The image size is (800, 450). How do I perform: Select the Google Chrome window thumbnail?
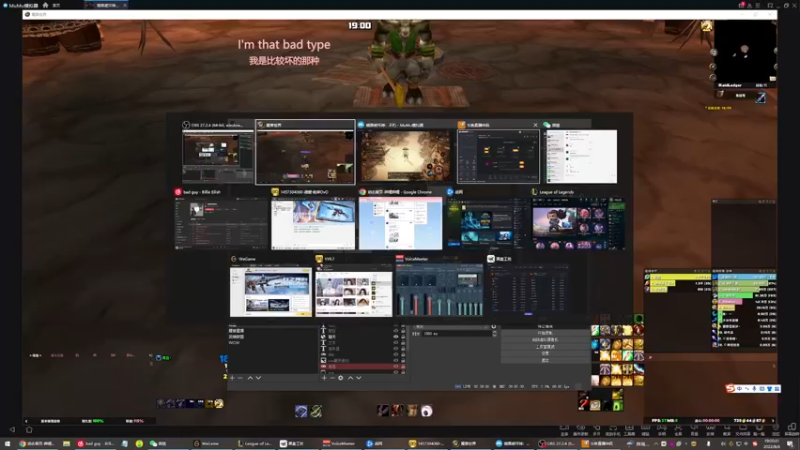click(401, 223)
